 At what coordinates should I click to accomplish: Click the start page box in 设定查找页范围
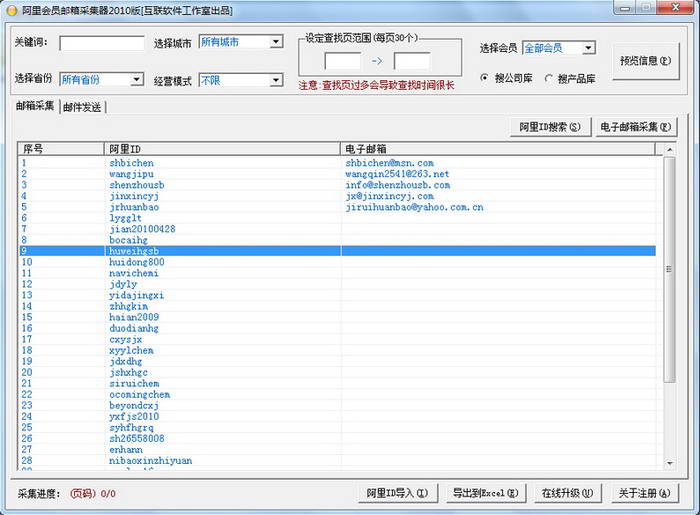342,61
